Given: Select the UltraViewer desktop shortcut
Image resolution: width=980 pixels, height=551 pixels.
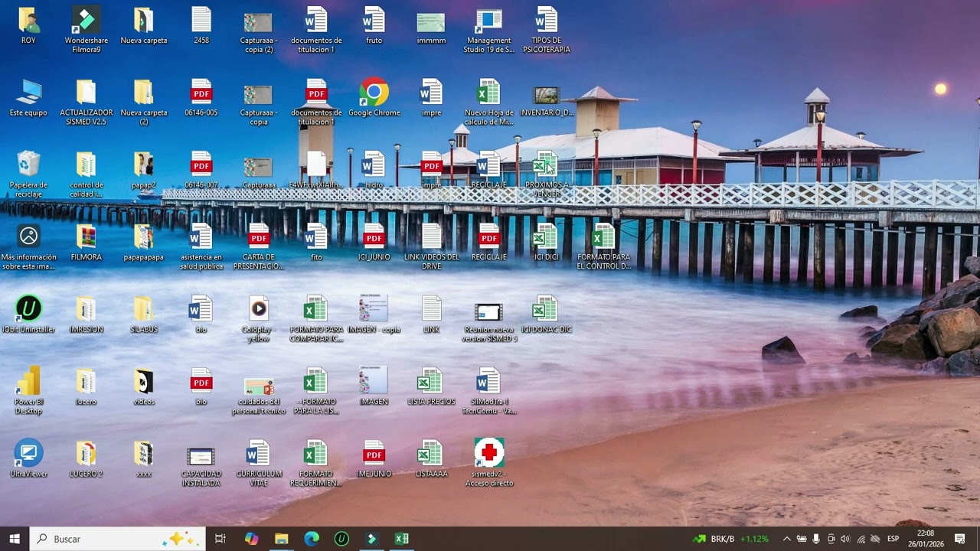Looking at the screenshot, I should pos(28,458).
